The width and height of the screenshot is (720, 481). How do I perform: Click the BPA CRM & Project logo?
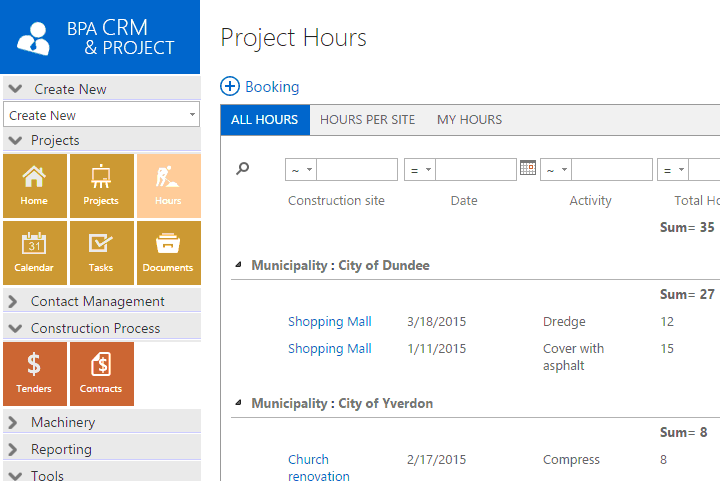[x=100, y=37]
